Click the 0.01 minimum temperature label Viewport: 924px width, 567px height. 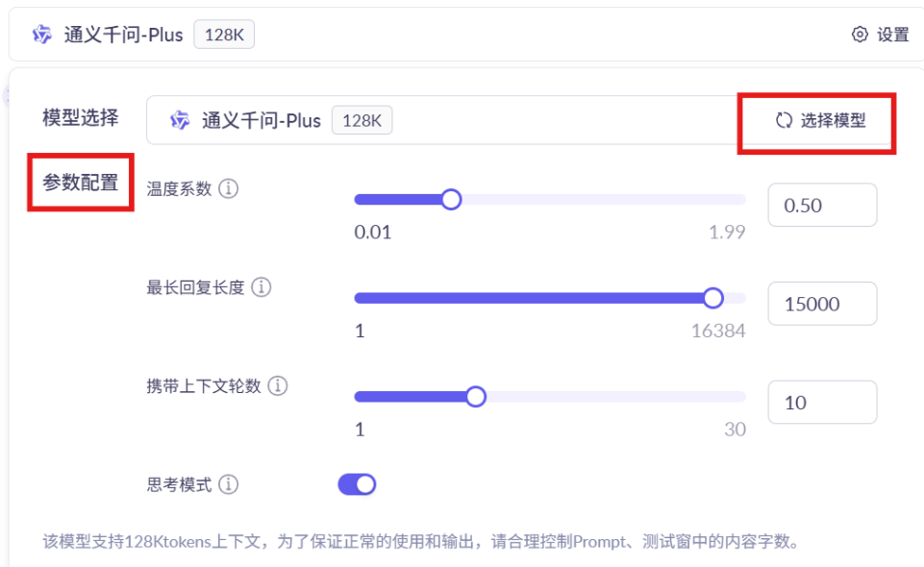pyautogui.click(x=373, y=232)
